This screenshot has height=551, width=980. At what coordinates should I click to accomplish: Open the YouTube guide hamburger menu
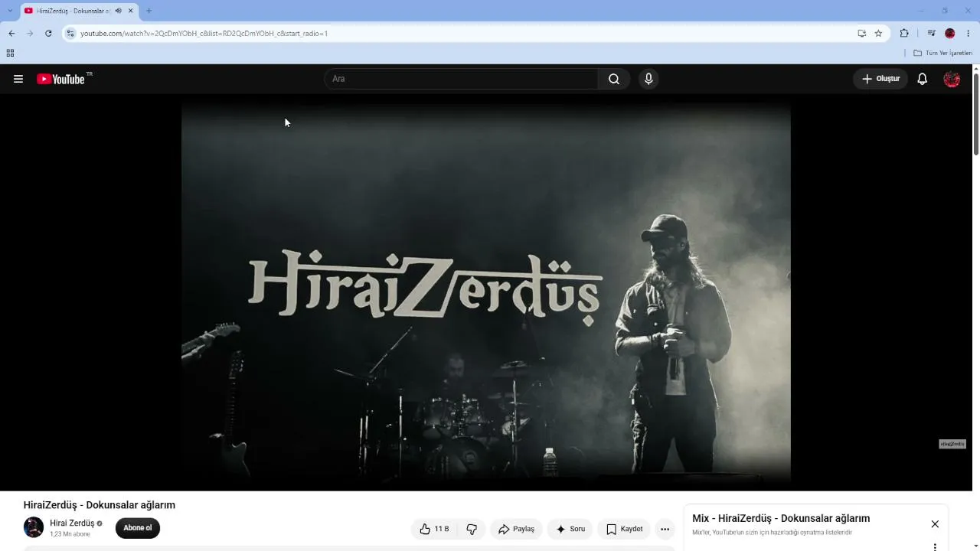(x=18, y=79)
